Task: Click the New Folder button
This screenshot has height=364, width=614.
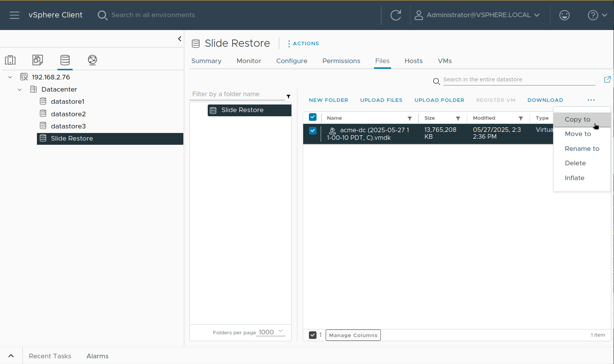Action: pyautogui.click(x=328, y=100)
